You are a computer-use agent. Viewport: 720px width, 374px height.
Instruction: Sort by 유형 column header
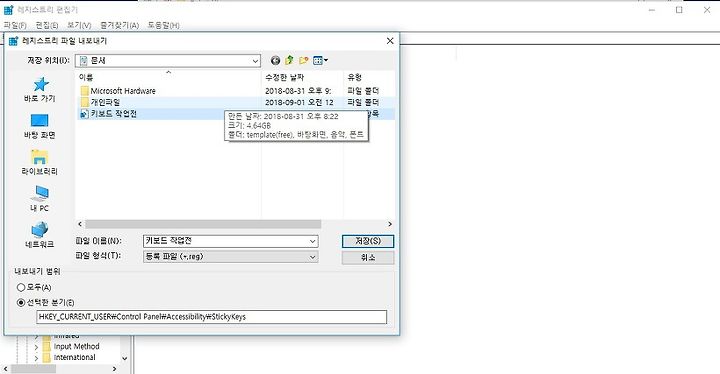(x=369, y=77)
